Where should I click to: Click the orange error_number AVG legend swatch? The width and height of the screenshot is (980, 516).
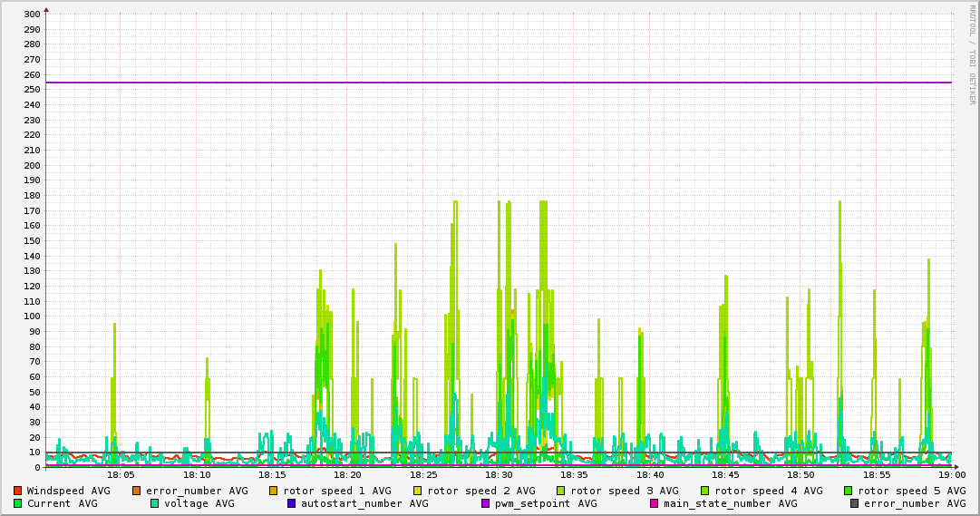click(137, 491)
